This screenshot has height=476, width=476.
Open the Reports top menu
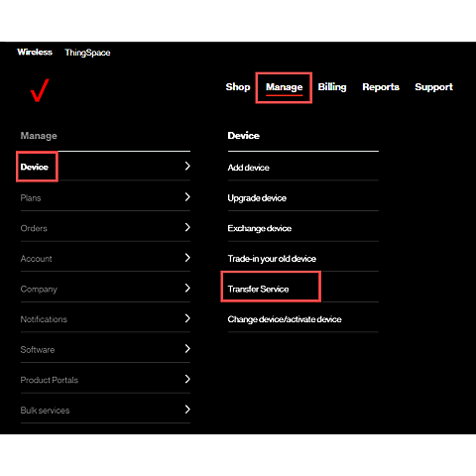click(x=381, y=87)
